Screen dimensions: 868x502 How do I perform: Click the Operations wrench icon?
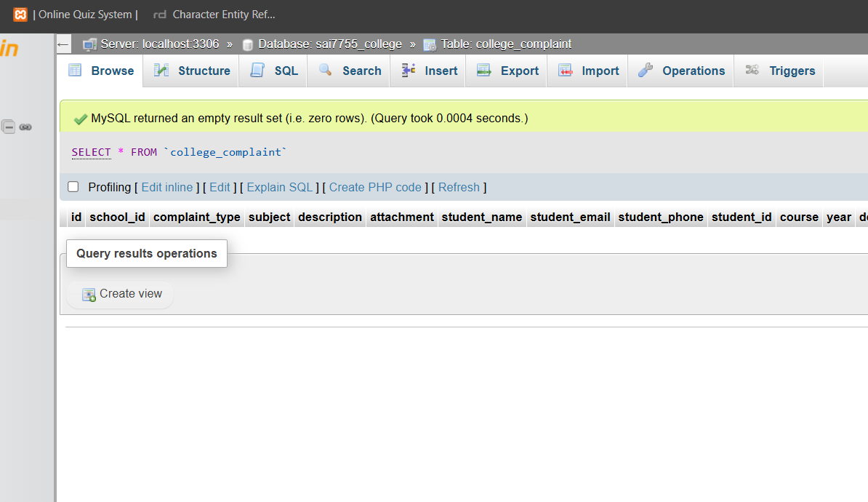point(645,71)
